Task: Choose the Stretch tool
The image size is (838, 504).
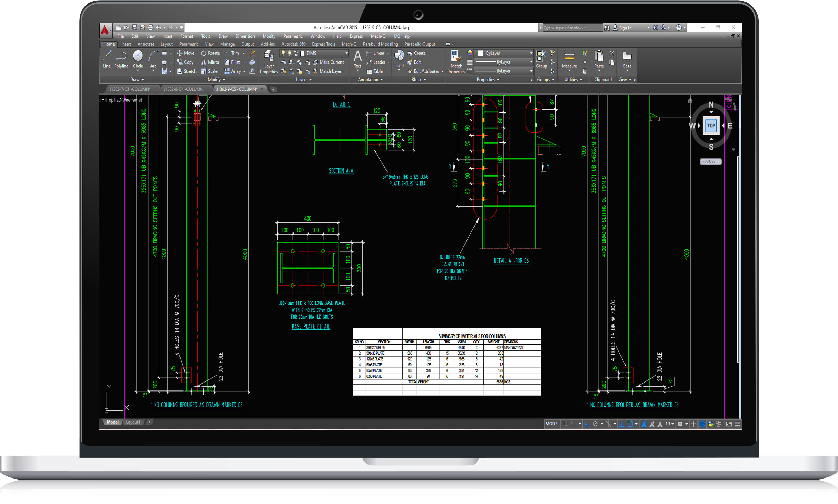Action: click(x=187, y=71)
